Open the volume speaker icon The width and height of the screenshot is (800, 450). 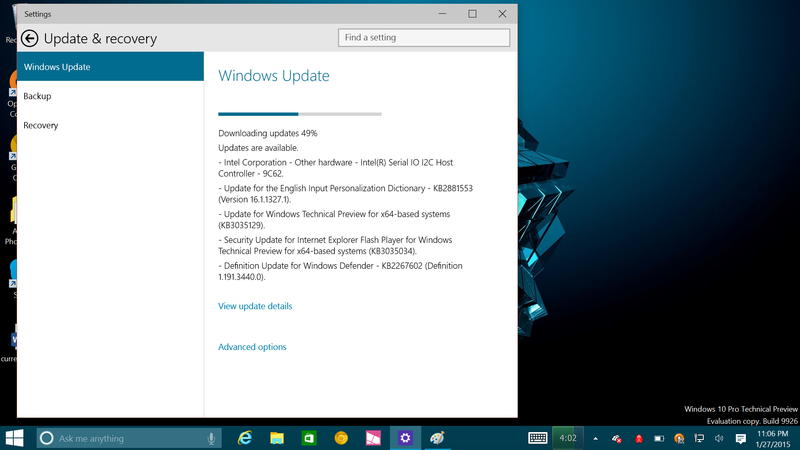[x=719, y=438]
